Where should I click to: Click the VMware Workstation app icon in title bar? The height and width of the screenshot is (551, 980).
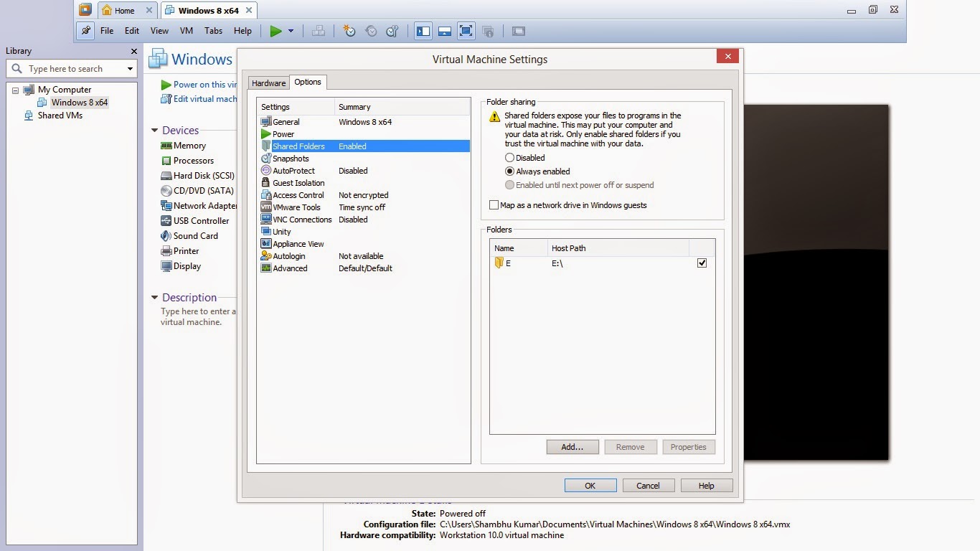tap(85, 10)
